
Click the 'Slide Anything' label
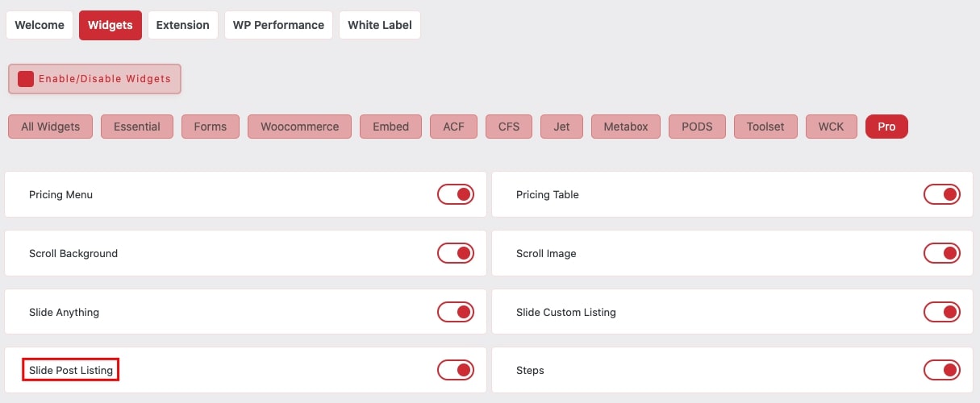tap(64, 312)
